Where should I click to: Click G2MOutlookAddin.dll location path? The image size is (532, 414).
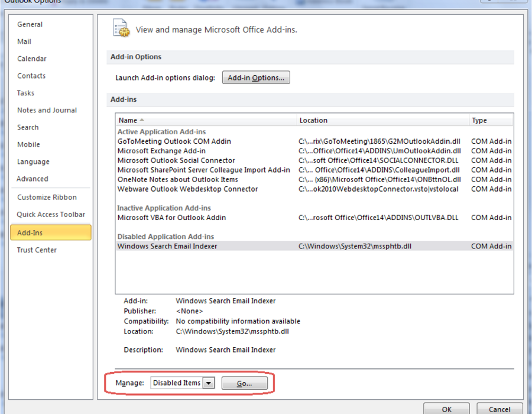click(x=379, y=141)
